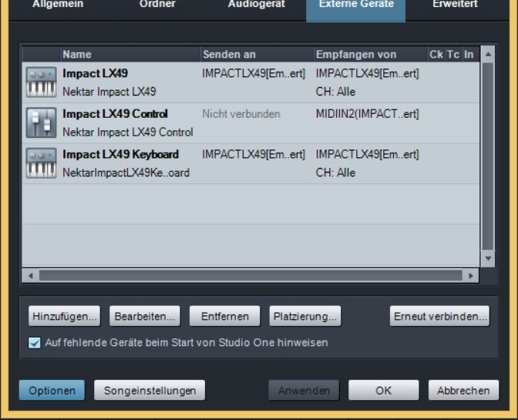
Task: Open the Externe Geräte tab
Action: coord(356,10)
